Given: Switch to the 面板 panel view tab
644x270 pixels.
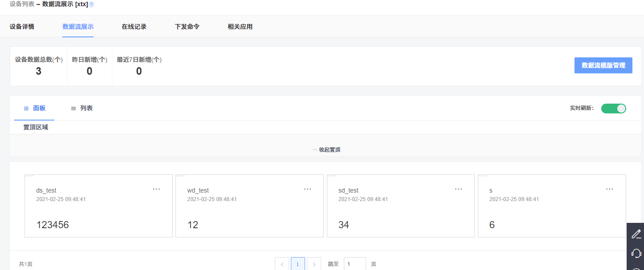Looking at the screenshot, I should [35, 108].
